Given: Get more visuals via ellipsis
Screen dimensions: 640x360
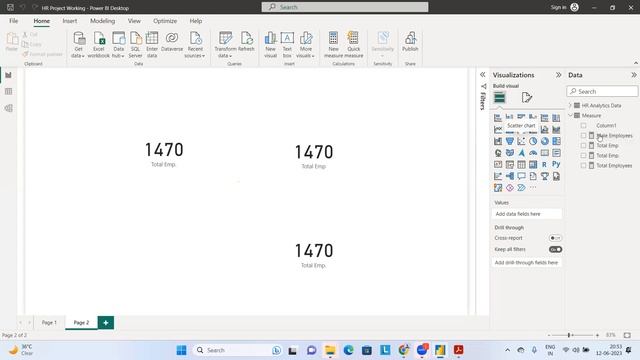Looking at the screenshot, I should 533,188.
